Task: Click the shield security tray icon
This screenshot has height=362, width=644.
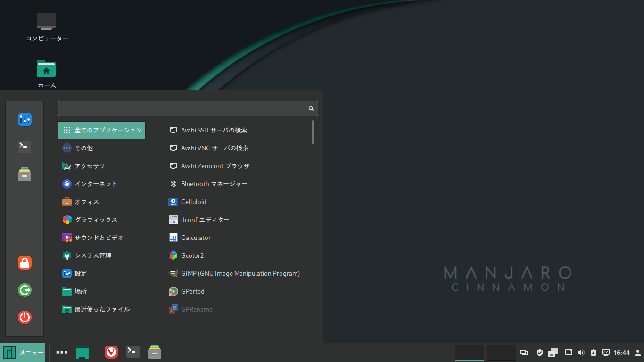Action: [x=540, y=353]
